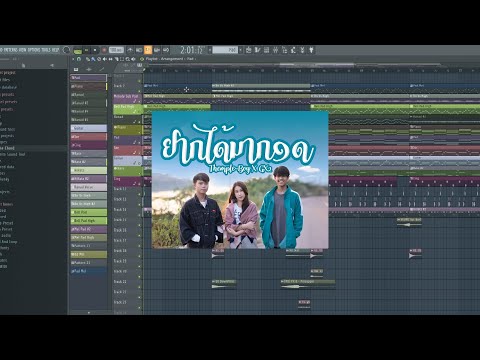Click the Melody Solo Pad track header
The height and width of the screenshot is (360, 480).
[127, 98]
